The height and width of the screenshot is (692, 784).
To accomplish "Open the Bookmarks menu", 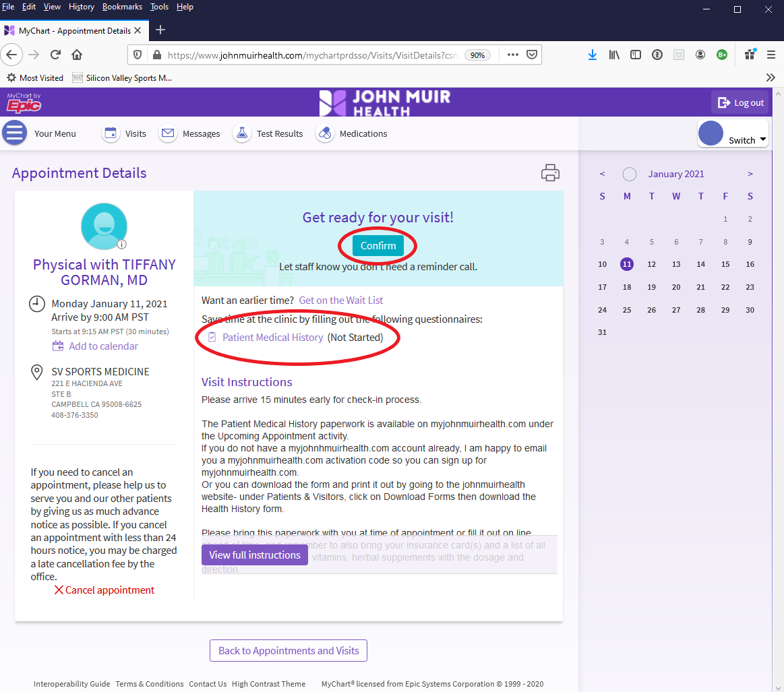I will (122, 7).
